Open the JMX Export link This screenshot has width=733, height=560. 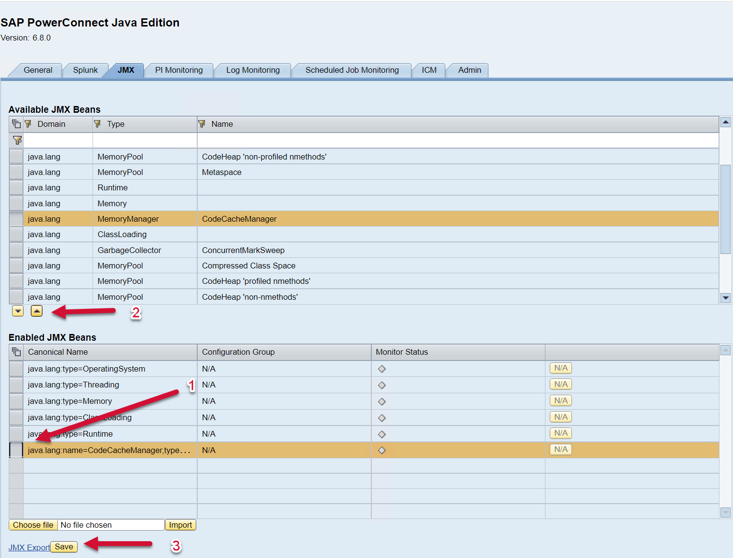click(x=29, y=547)
